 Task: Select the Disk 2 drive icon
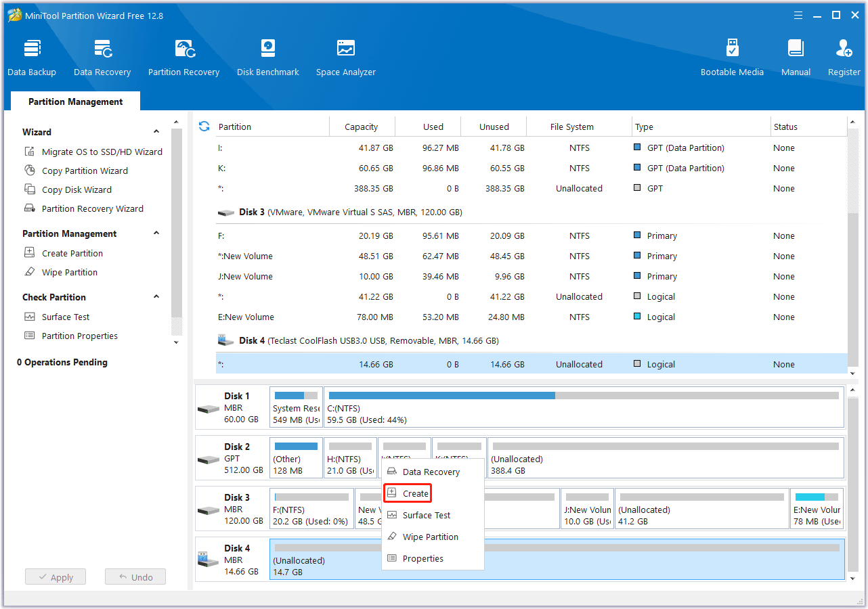pyautogui.click(x=209, y=459)
